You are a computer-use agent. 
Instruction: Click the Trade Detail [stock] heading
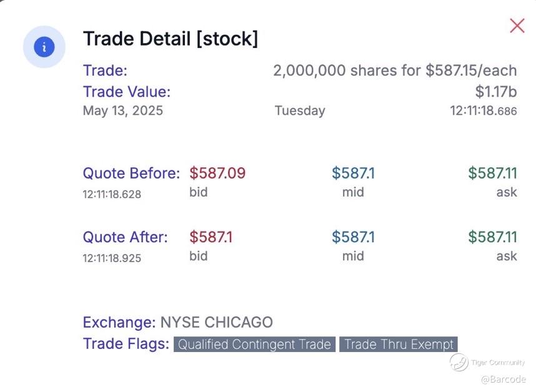[x=171, y=39]
